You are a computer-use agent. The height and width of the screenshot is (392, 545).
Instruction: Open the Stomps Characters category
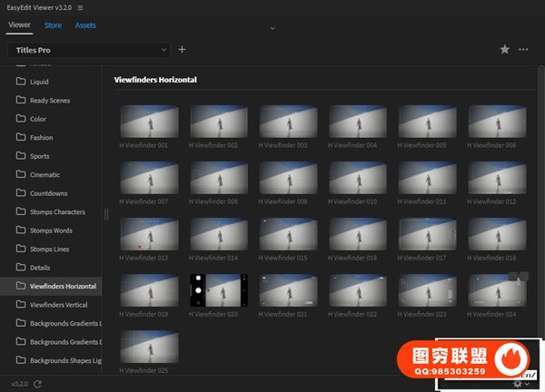pyautogui.click(x=57, y=211)
